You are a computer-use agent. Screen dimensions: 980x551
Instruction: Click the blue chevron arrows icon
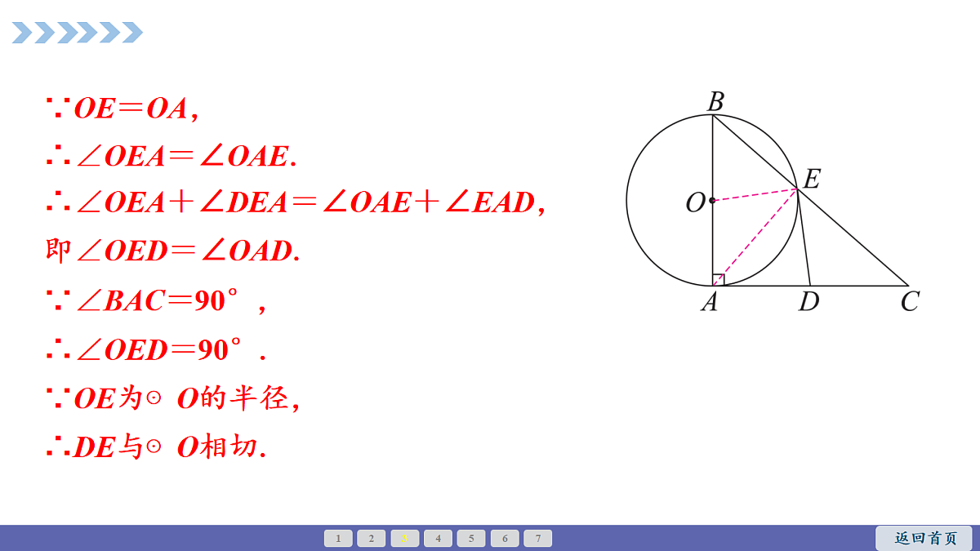coord(78,33)
